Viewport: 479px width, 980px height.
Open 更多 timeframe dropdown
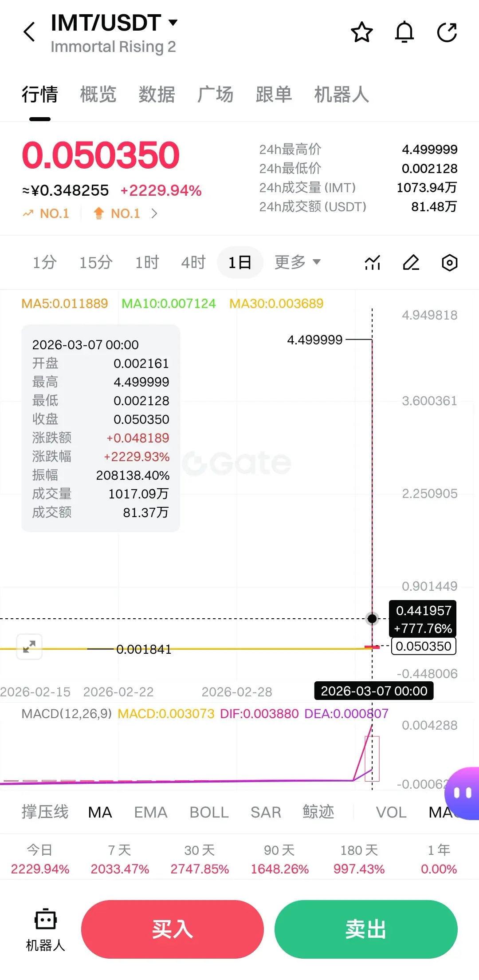coord(298,262)
